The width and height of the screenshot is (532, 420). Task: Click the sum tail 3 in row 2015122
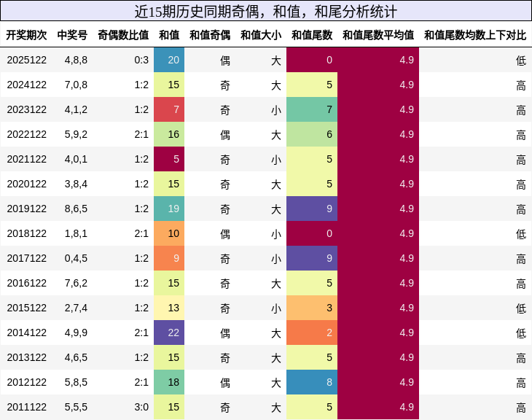click(312, 308)
